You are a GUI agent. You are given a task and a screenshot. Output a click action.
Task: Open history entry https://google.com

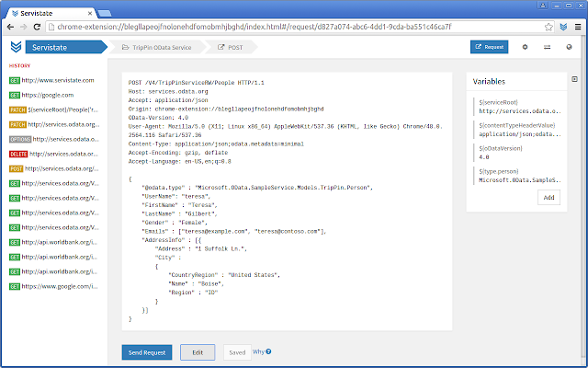pyautogui.click(x=41, y=95)
